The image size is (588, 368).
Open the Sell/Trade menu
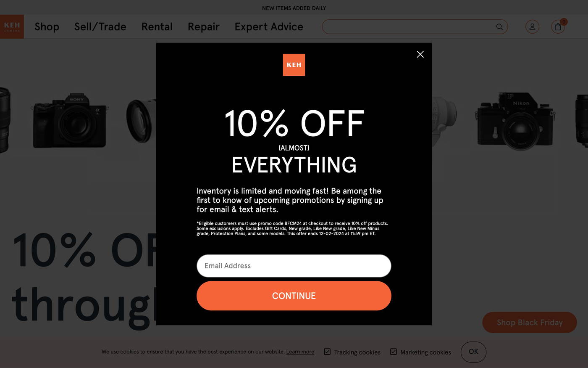point(100,27)
